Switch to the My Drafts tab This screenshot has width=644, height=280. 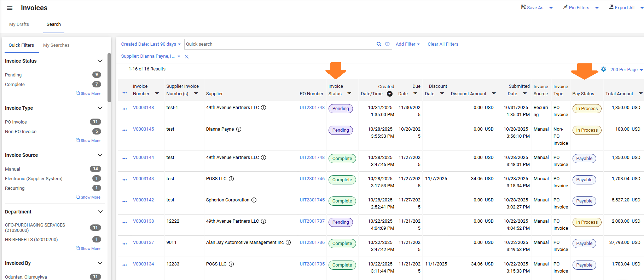coord(19,24)
